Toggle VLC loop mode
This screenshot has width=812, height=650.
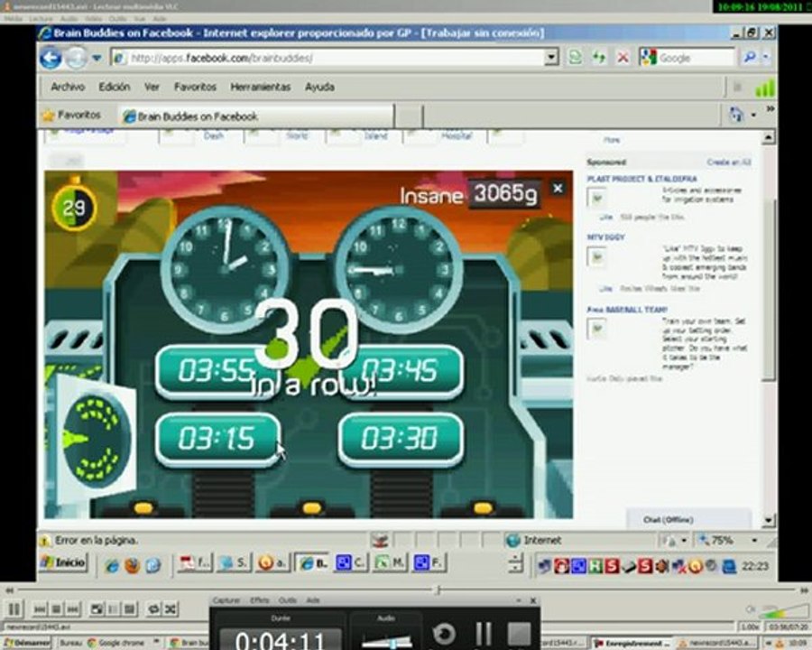[153, 609]
